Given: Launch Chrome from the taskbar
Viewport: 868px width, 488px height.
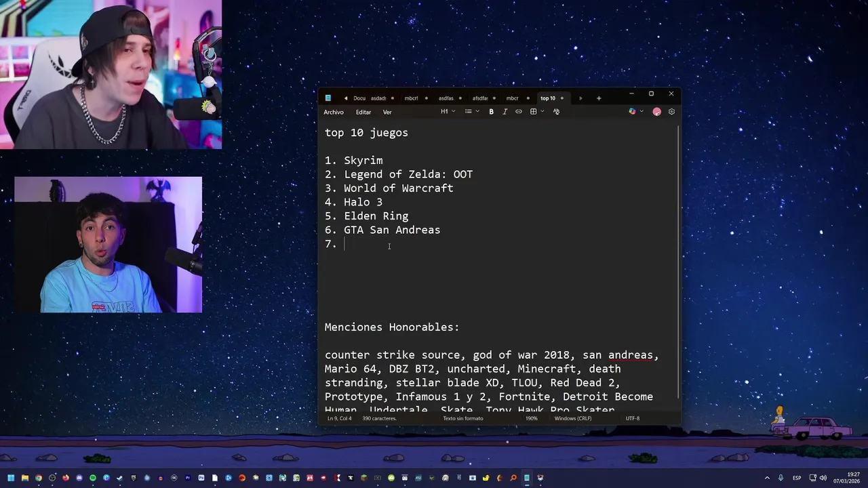Looking at the screenshot, I should (x=39, y=478).
